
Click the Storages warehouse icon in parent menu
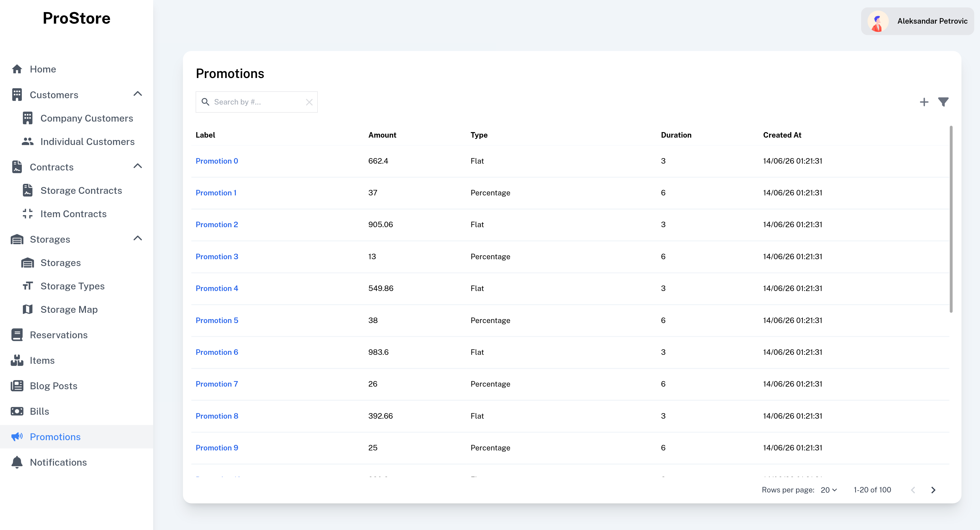point(17,239)
